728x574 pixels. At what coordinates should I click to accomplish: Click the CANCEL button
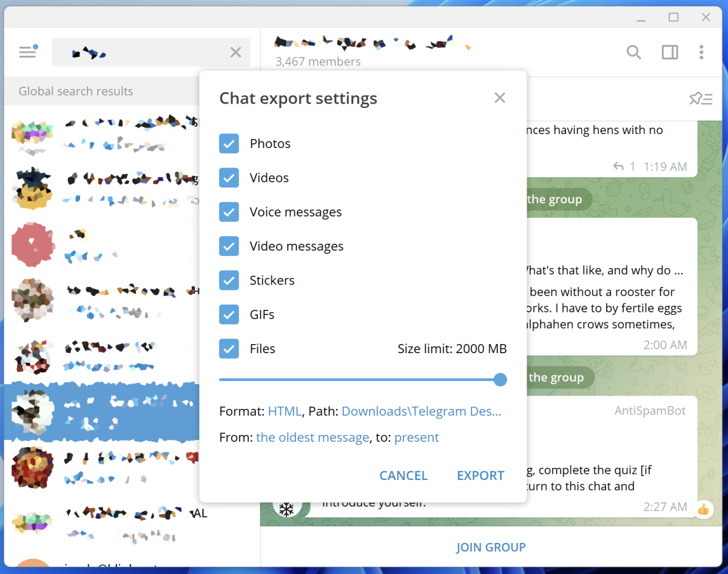[x=403, y=476]
